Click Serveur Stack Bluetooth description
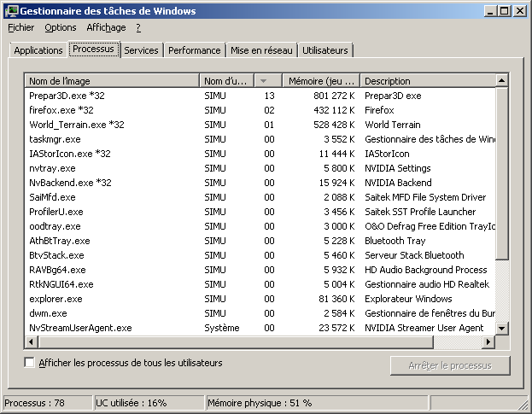The height and width of the screenshot is (414, 532). click(414, 255)
